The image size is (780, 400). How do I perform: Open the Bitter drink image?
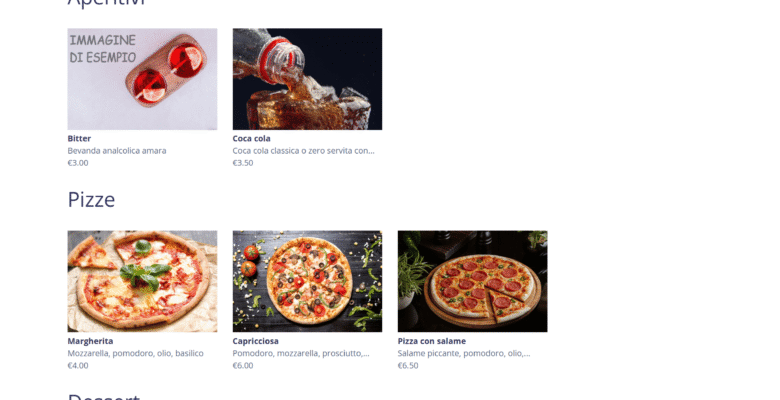click(142, 79)
